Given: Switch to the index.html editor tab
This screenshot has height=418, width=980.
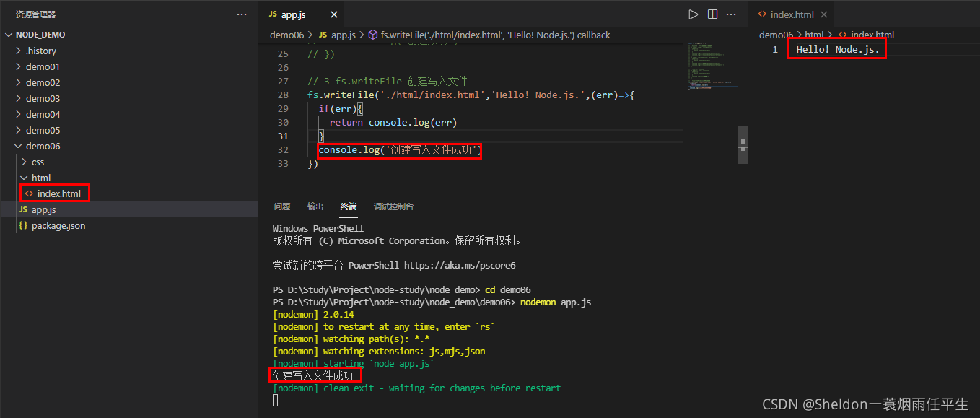Looking at the screenshot, I should [x=791, y=14].
